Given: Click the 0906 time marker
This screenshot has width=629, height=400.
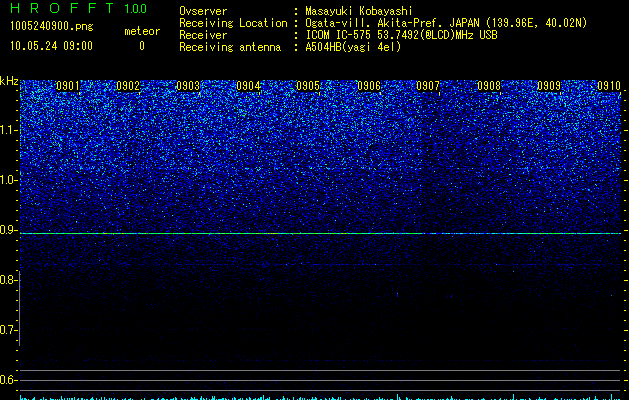Looking at the screenshot, I should [x=369, y=86].
